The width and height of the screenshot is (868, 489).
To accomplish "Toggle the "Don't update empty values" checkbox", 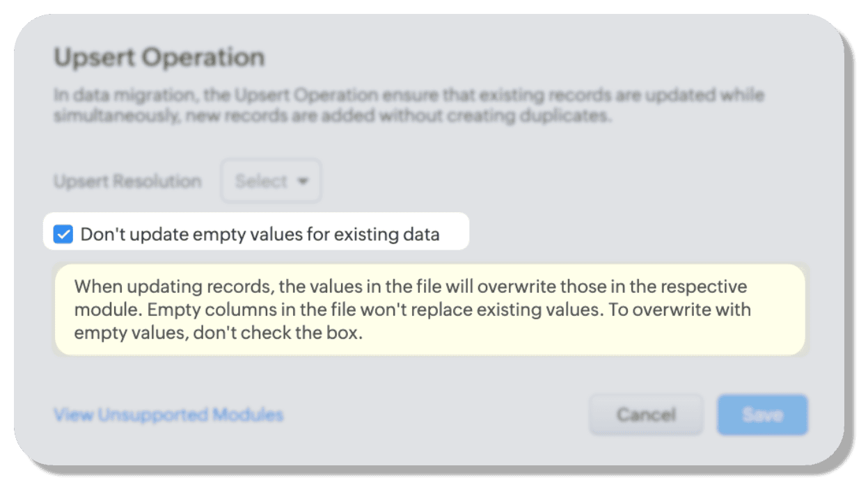I will tap(63, 234).
